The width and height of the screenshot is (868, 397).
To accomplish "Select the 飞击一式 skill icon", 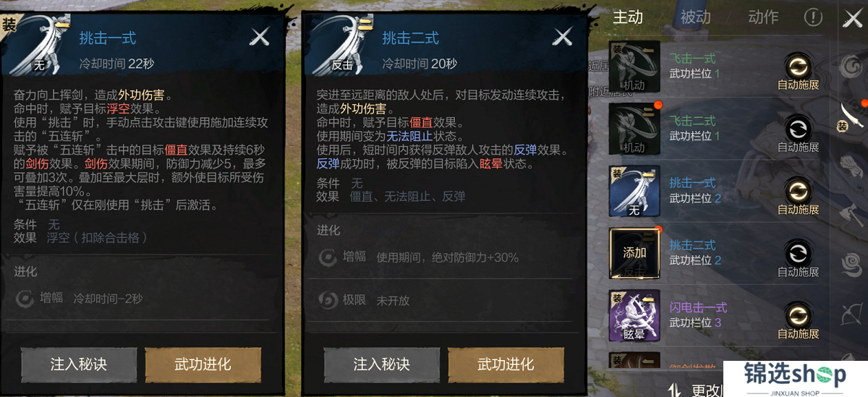I will tap(634, 67).
